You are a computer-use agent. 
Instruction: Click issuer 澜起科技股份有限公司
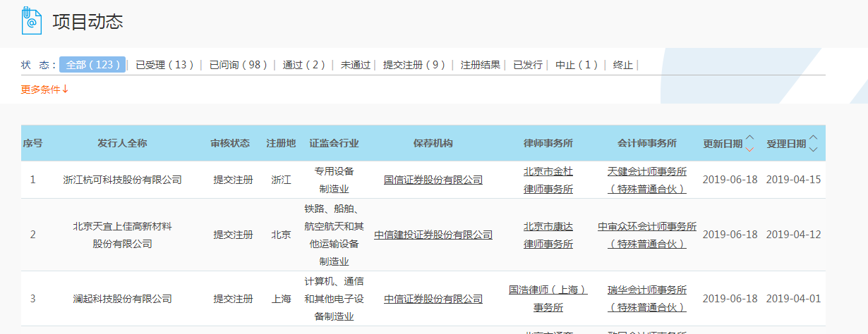click(123, 299)
